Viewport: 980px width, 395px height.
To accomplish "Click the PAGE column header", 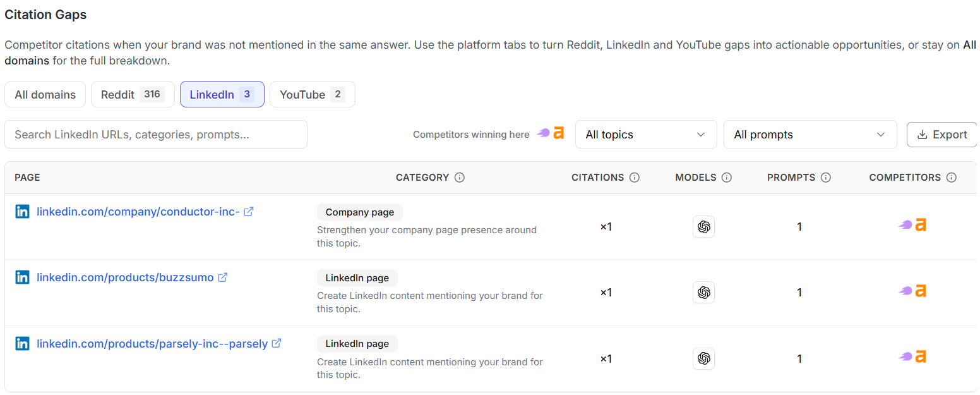I will click(27, 178).
